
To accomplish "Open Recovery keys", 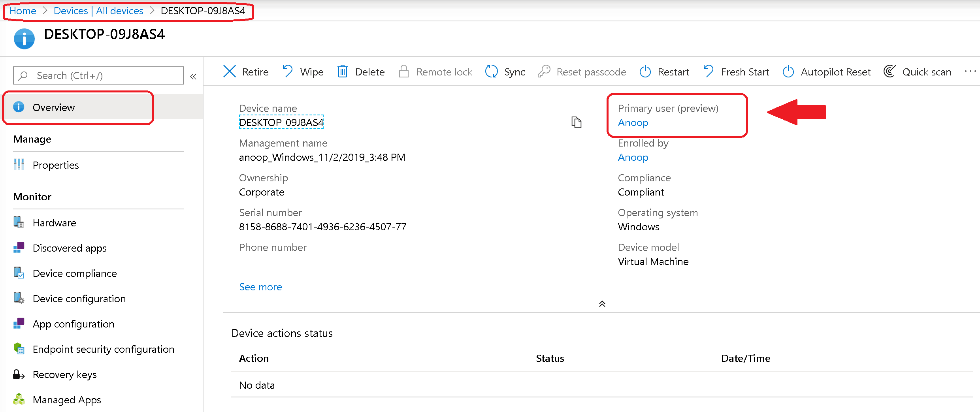I will click(64, 374).
